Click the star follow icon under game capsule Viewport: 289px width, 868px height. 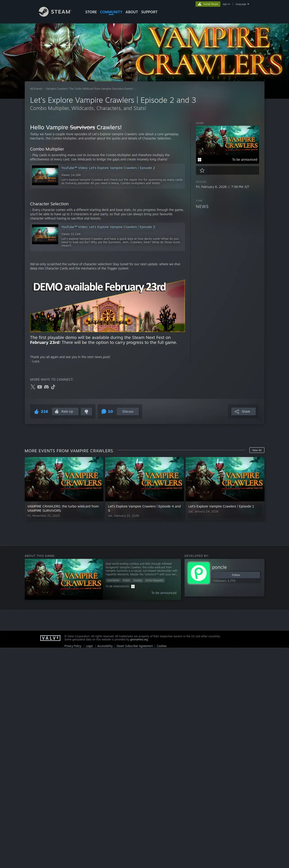202,171
